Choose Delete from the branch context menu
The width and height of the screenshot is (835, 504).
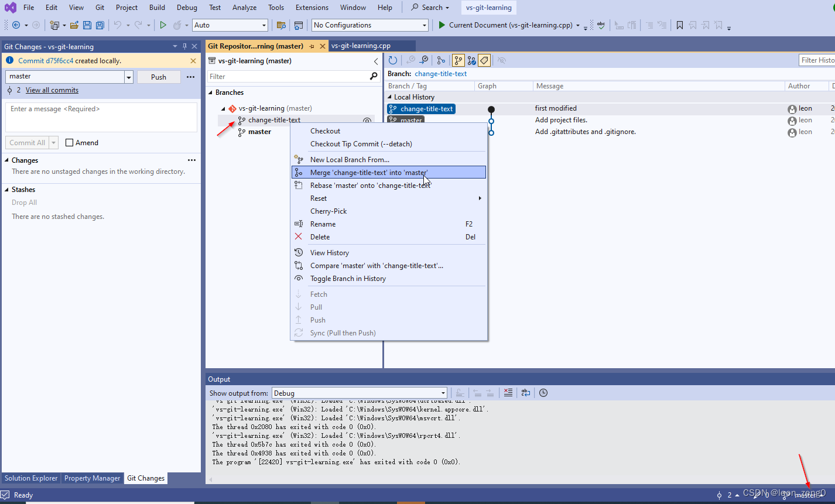389,237
